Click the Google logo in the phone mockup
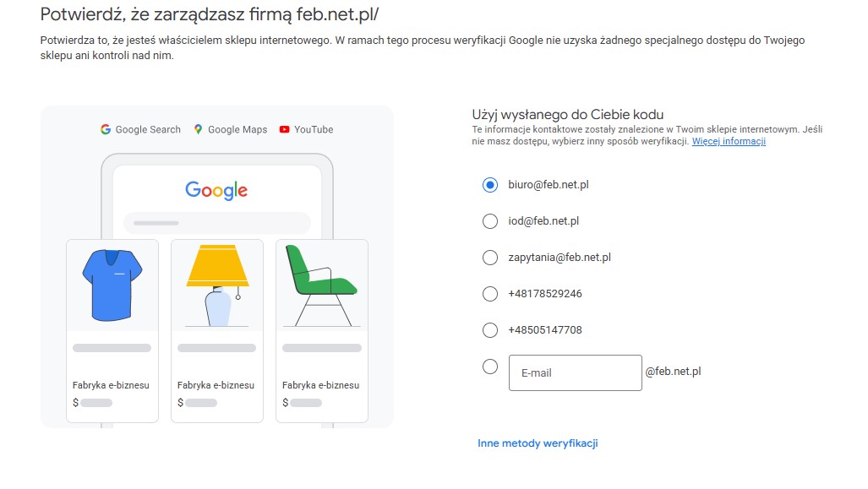868x489 pixels. point(216,190)
